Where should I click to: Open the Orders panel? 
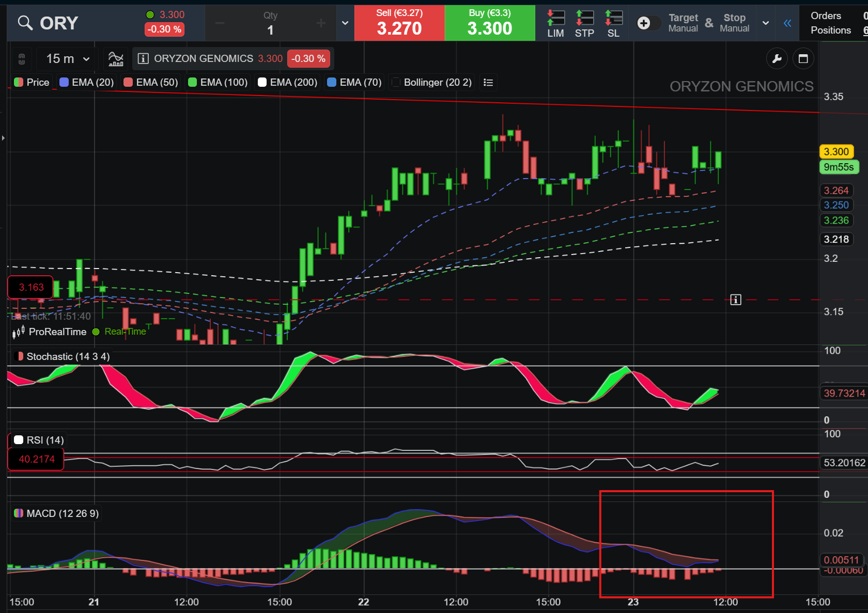tap(826, 15)
